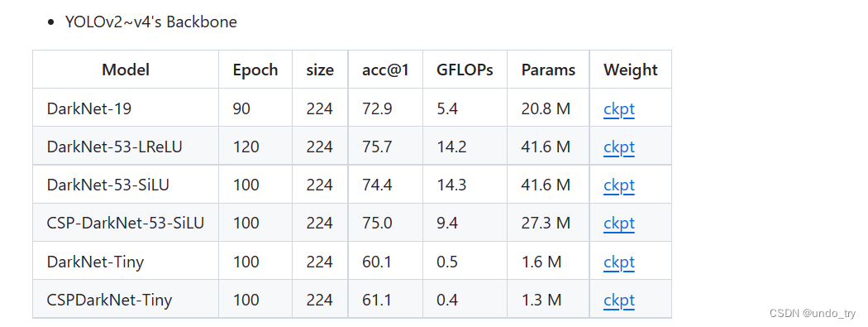Image resolution: width=868 pixels, height=327 pixels.
Task: Click the acc@1 column header
Action: click(385, 70)
